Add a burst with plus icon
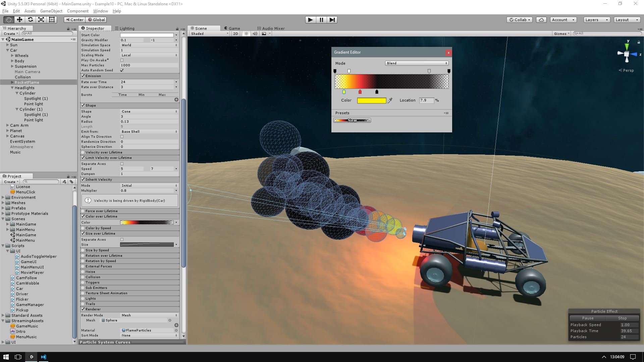644x362 pixels. coord(176,100)
